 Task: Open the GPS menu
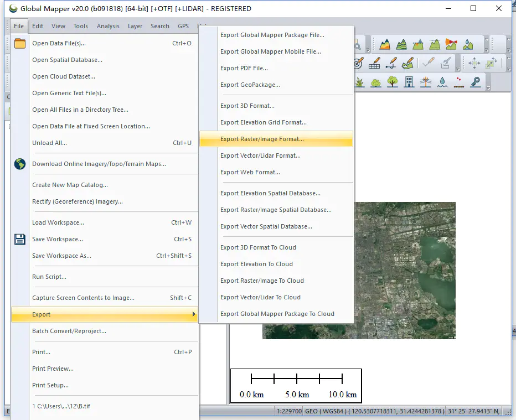tap(183, 26)
